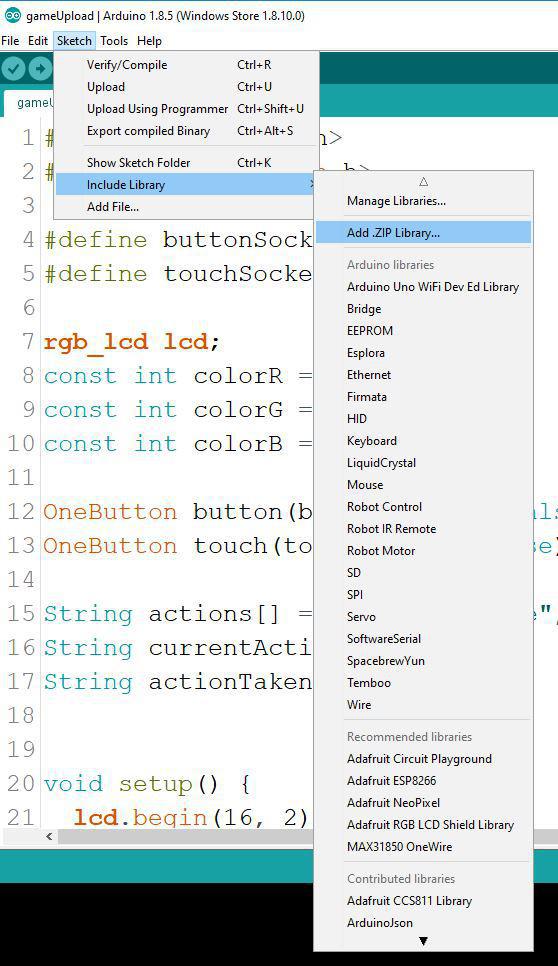This screenshot has height=966, width=558.
Task: Click 'const int colorB' line
Action: pos(177,444)
